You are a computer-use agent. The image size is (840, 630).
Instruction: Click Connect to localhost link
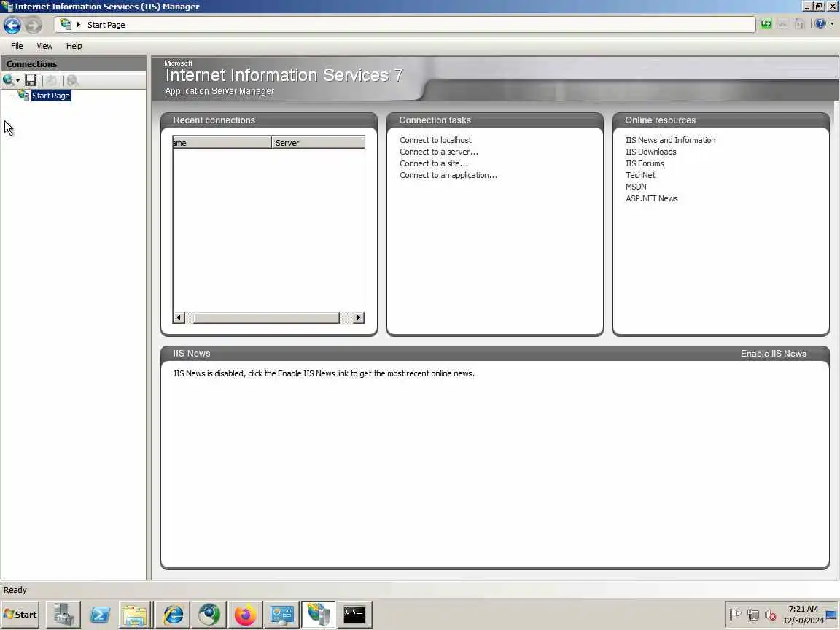pyautogui.click(x=435, y=140)
